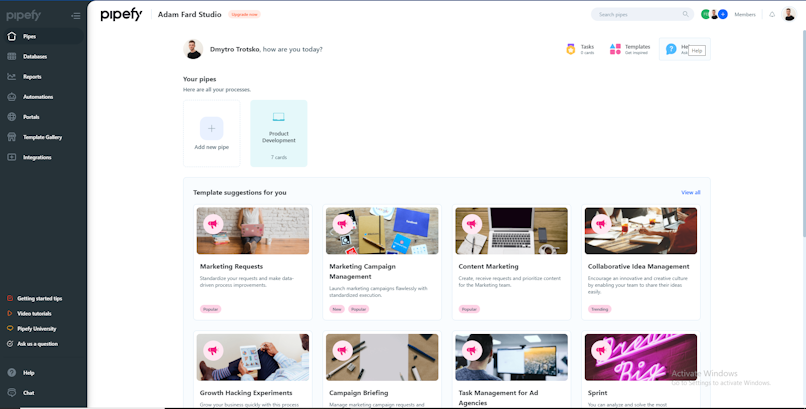This screenshot has width=806, height=409.
Task: Click the Trending tag on Collaborative Idea Management
Action: 599,309
